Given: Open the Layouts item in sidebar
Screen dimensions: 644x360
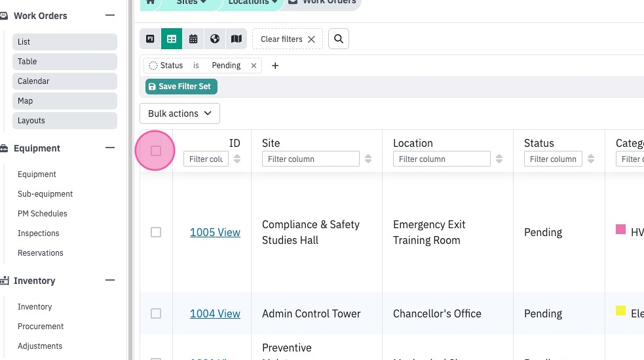Looking at the screenshot, I should point(64,121).
